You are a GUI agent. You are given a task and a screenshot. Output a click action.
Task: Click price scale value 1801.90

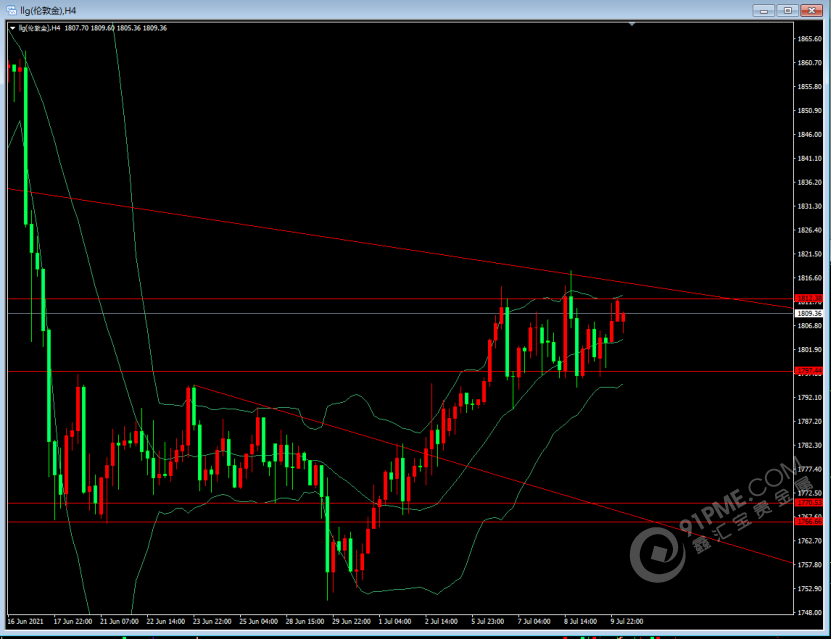click(809, 350)
